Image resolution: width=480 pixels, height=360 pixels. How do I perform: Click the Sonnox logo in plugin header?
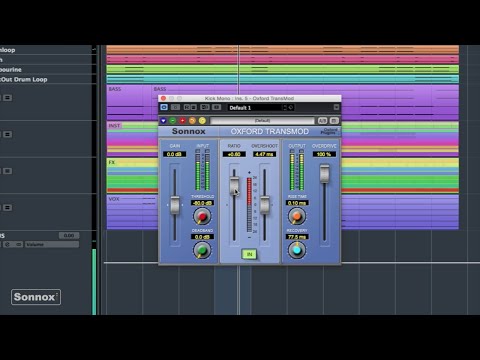pos(189,131)
